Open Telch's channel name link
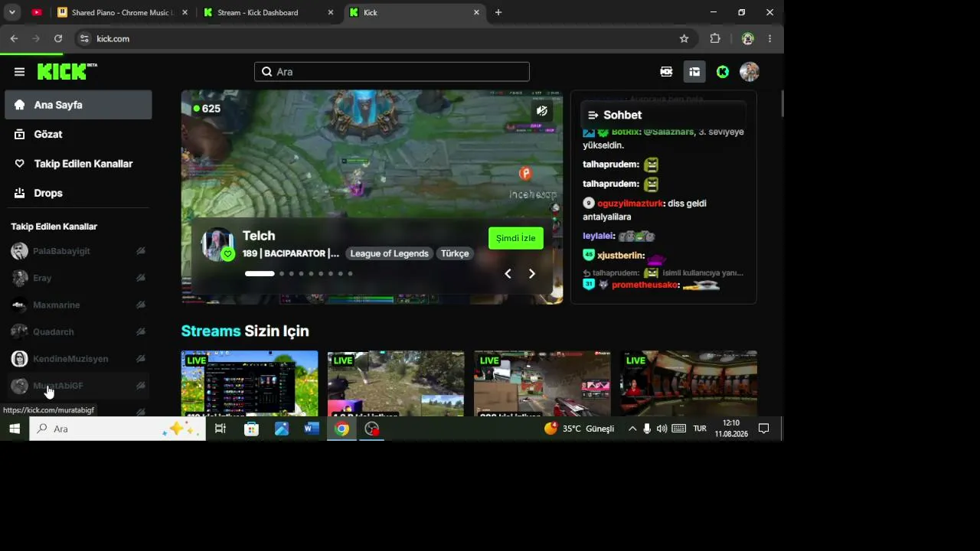 (259, 236)
